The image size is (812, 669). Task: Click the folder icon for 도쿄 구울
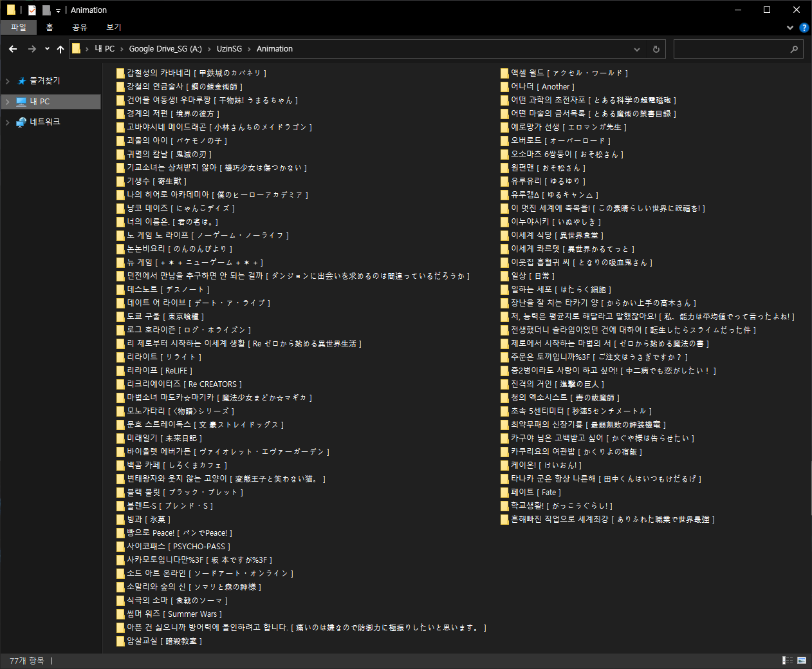point(120,317)
